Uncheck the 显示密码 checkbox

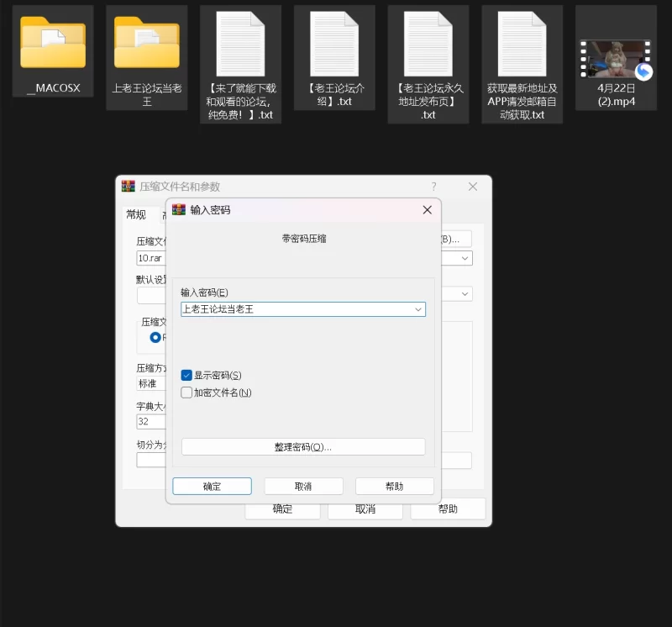[186, 376]
